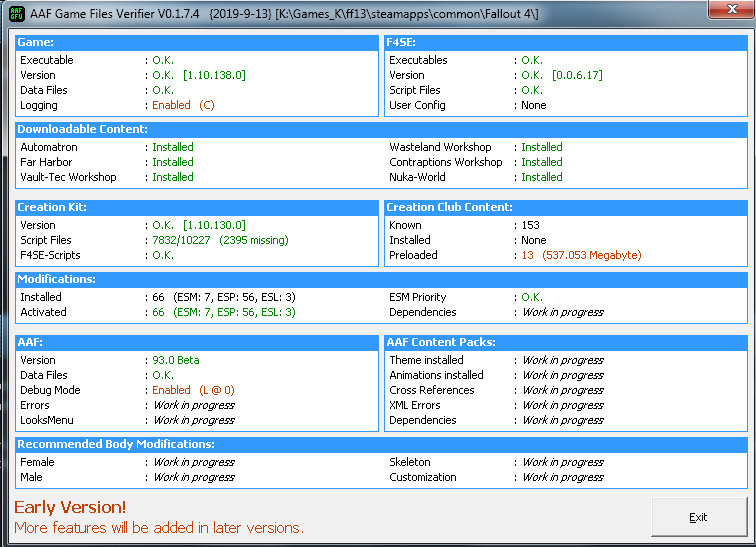Click Modifications Dependencies Work in progress
The image size is (756, 547).
coord(563,312)
